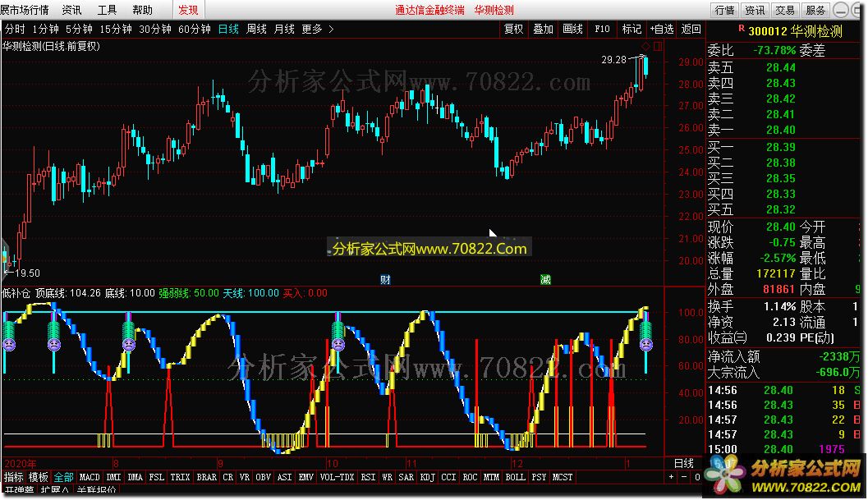Switch to 5分钟 chart period
The image size is (868, 500).
tap(79, 29)
